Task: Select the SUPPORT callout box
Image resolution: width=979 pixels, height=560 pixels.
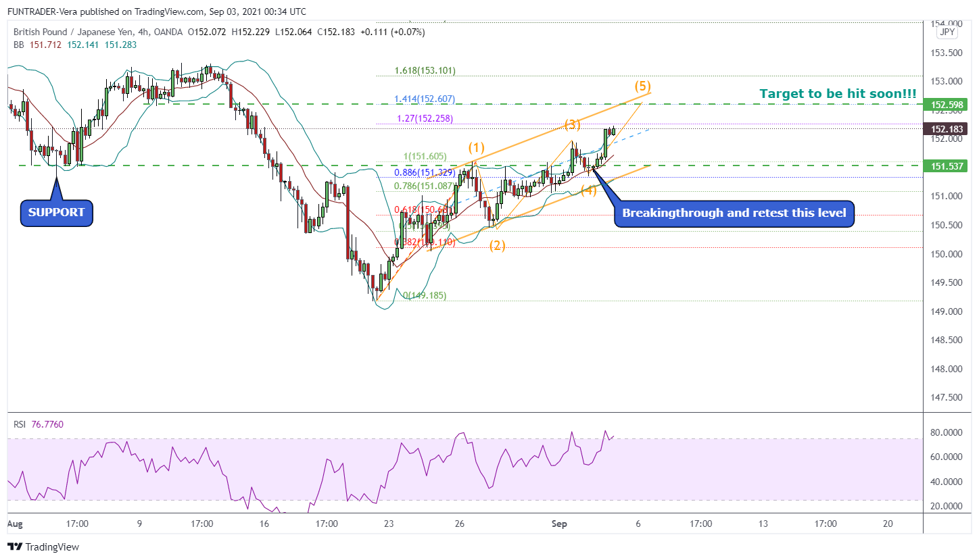Action: click(56, 212)
